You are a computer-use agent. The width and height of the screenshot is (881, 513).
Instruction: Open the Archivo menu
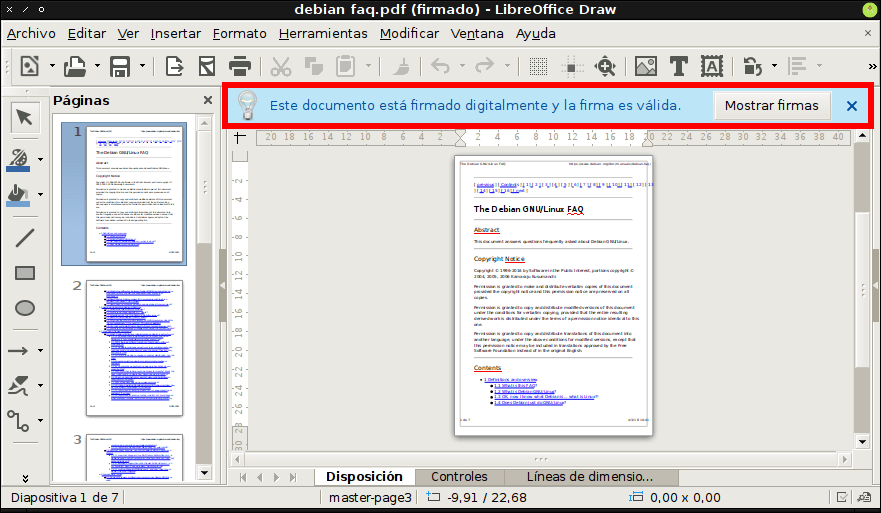point(31,34)
